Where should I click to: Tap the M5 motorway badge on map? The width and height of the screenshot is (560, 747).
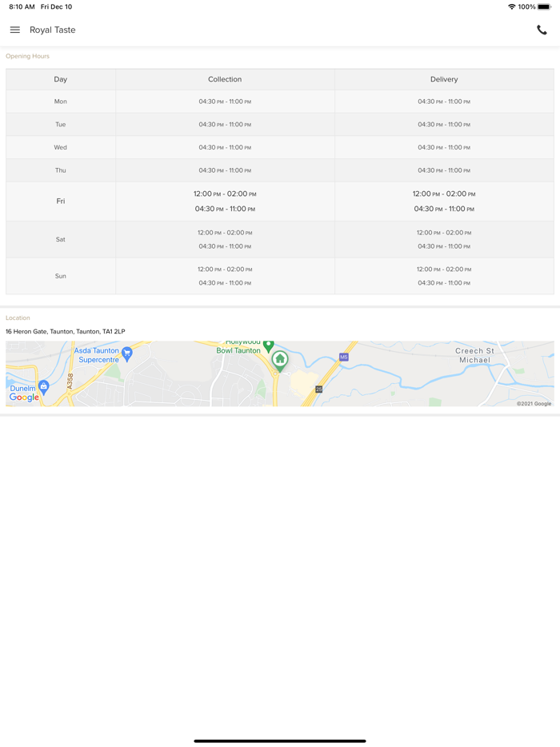(344, 357)
